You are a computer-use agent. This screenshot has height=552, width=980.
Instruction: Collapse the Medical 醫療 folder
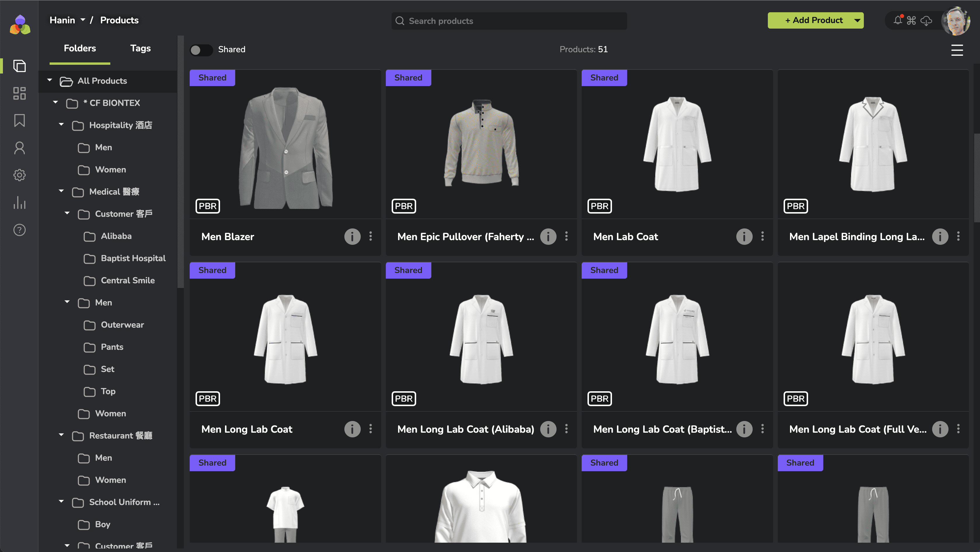pyautogui.click(x=61, y=191)
